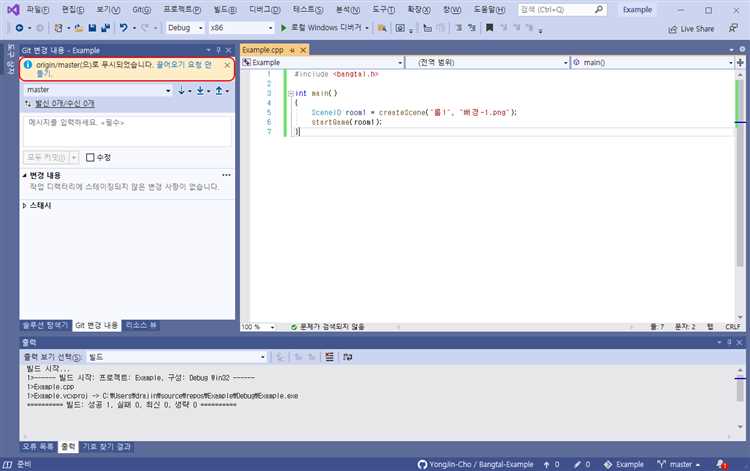Switch to the 오류 목록 tab
The image size is (750, 471).
38,447
